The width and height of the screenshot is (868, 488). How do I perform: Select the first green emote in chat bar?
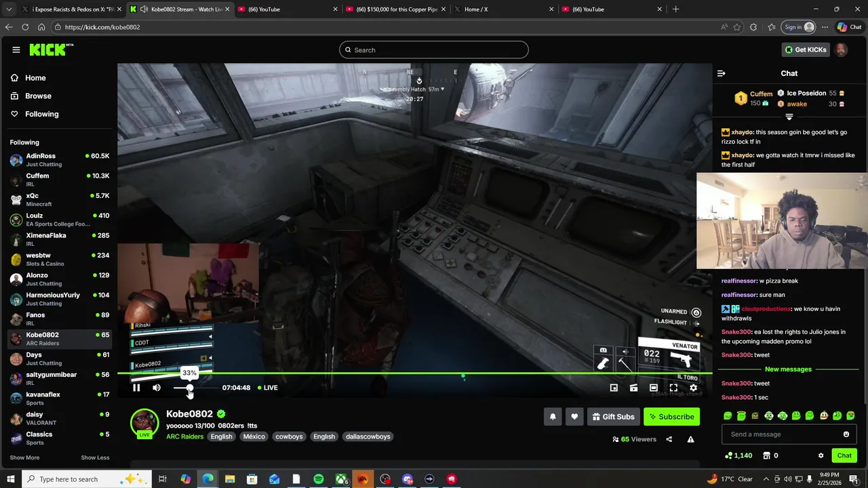(x=728, y=416)
